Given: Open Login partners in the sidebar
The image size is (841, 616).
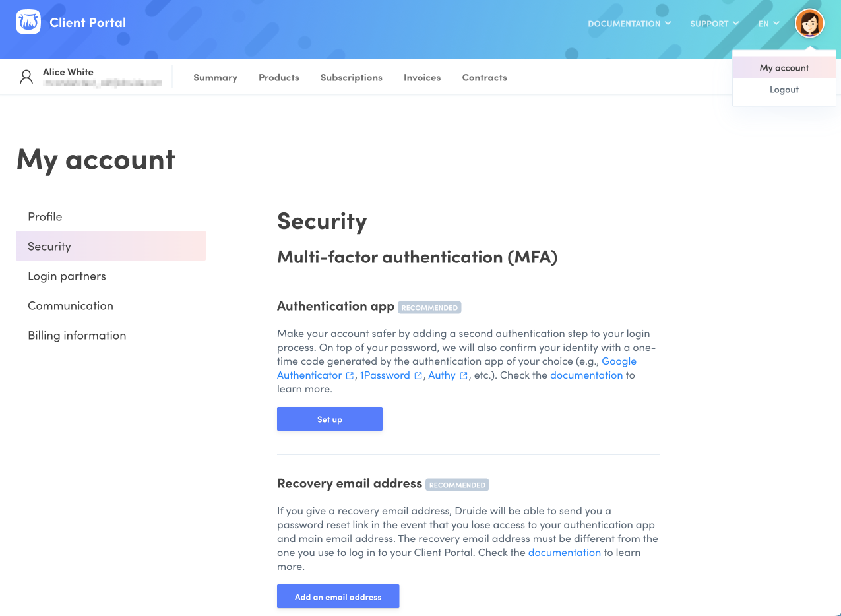Looking at the screenshot, I should 67,276.
